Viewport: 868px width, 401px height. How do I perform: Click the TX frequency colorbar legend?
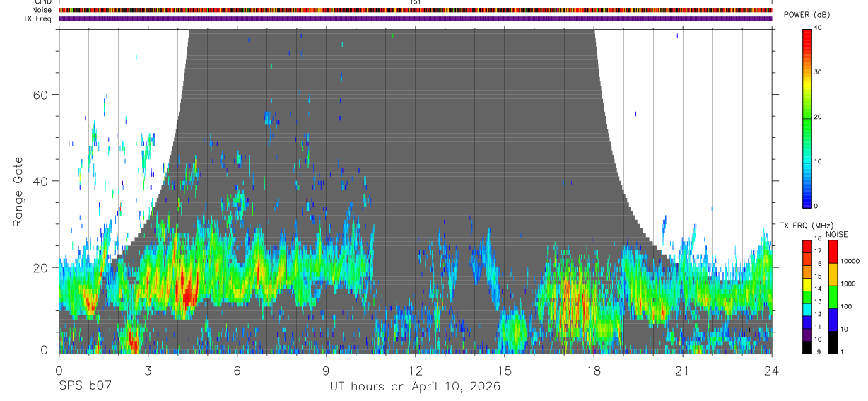[807, 297]
